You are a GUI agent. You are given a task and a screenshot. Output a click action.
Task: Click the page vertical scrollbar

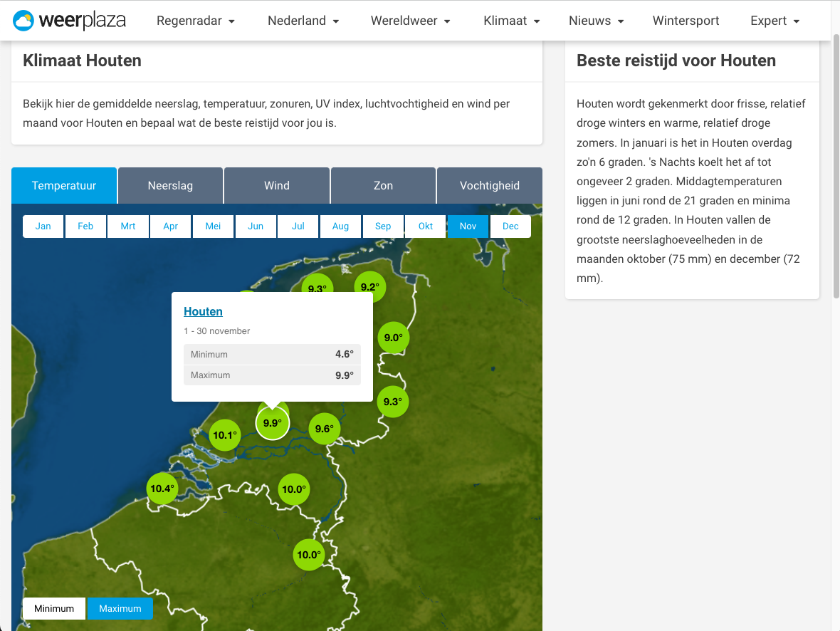835,171
